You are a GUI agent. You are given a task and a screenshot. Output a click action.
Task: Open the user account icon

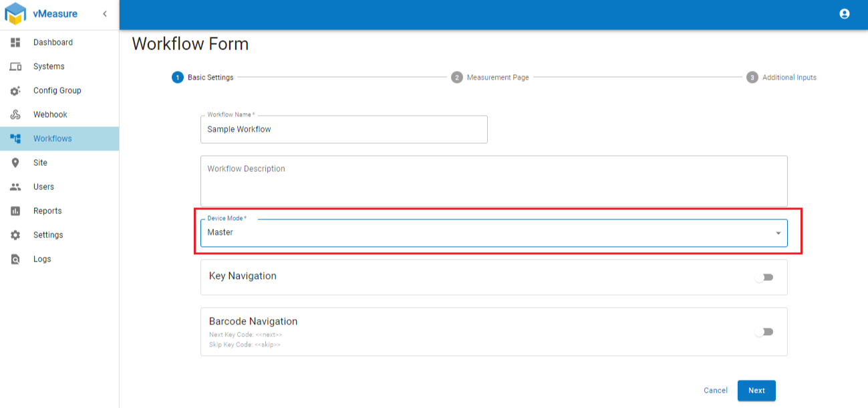pos(845,13)
